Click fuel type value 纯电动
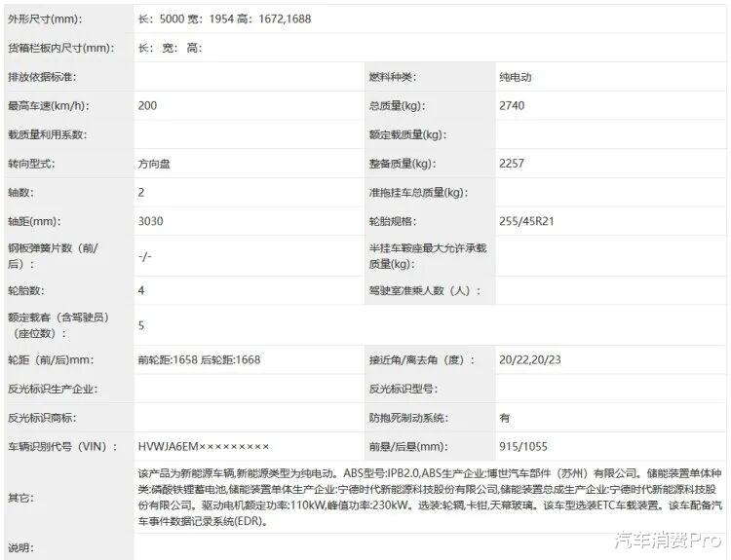 tap(516, 77)
